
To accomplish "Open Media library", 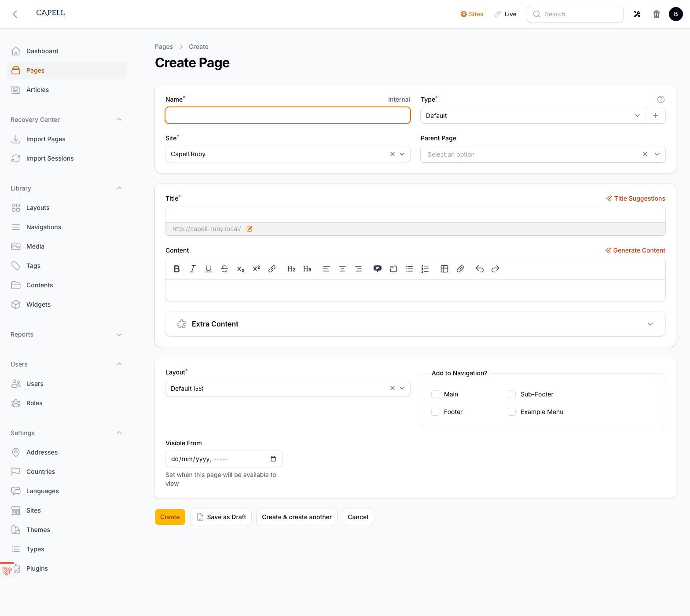I will [67, 246].
